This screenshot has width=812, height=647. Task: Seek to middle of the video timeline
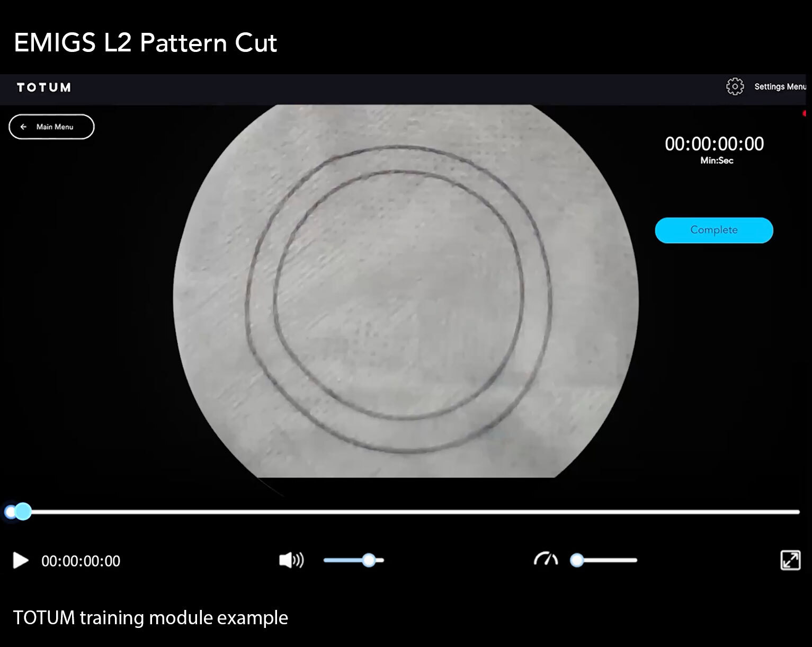click(x=406, y=512)
